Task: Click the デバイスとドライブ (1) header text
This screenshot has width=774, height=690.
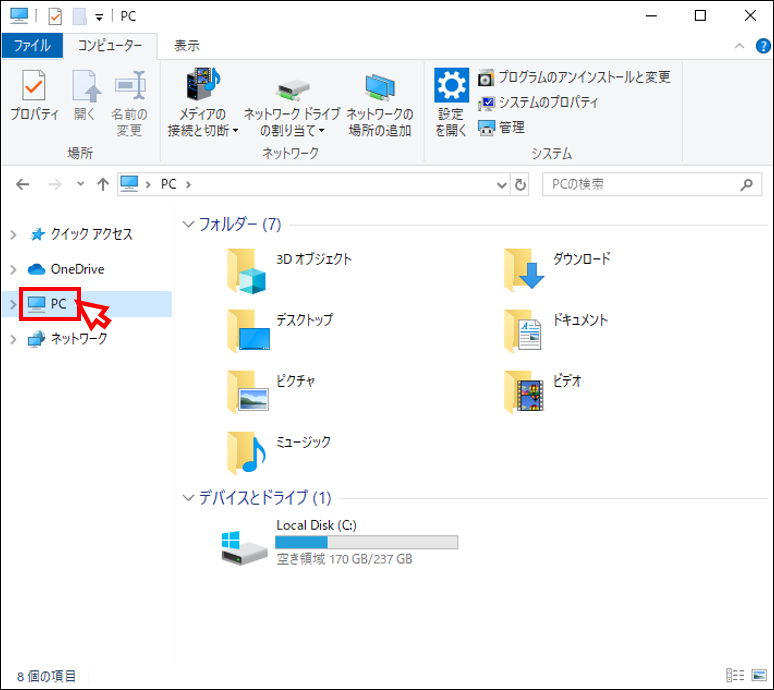Action: [x=265, y=498]
